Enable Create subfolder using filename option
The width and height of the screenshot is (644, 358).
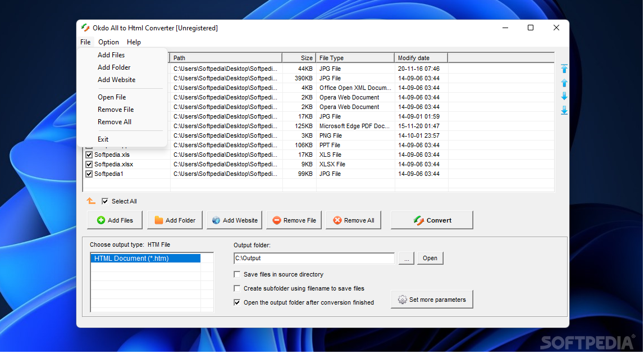click(237, 288)
